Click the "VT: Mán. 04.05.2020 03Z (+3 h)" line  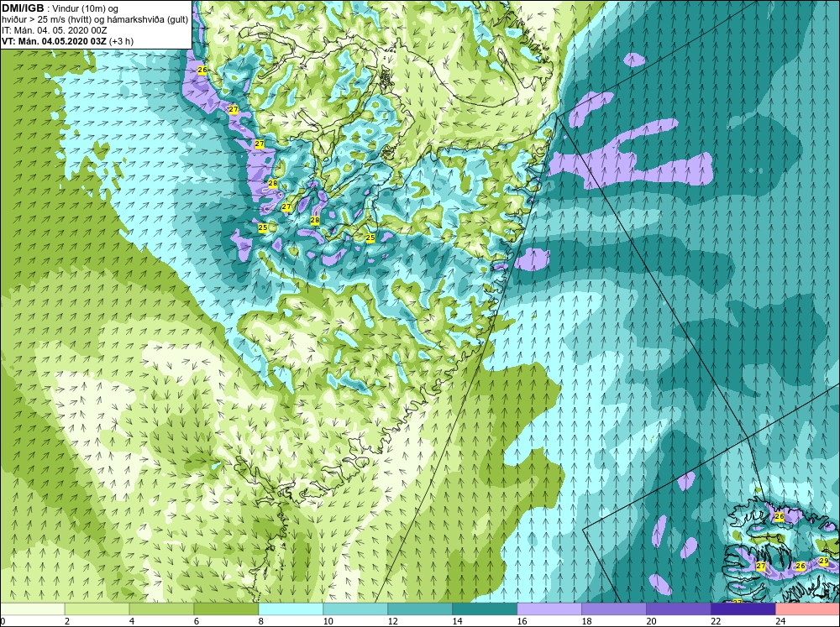[x=67, y=41]
